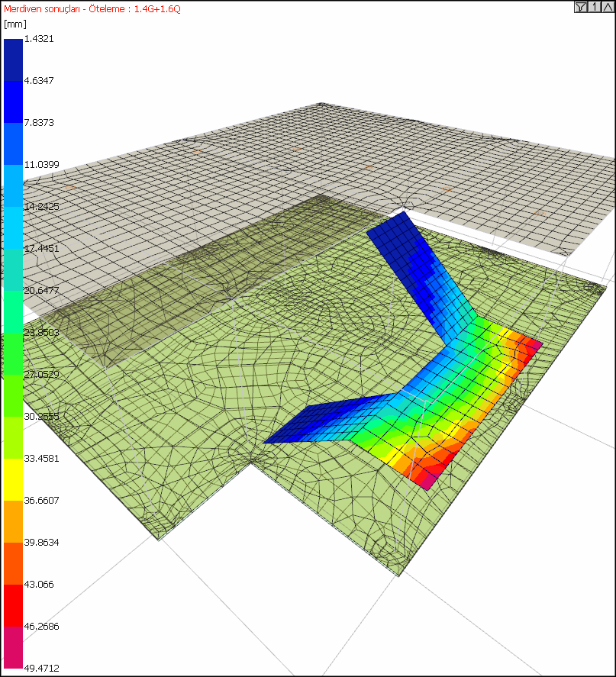Screen dimensions: 616x677
Task: Select the minimum value label 1.4321
Action: [x=39, y=39]
